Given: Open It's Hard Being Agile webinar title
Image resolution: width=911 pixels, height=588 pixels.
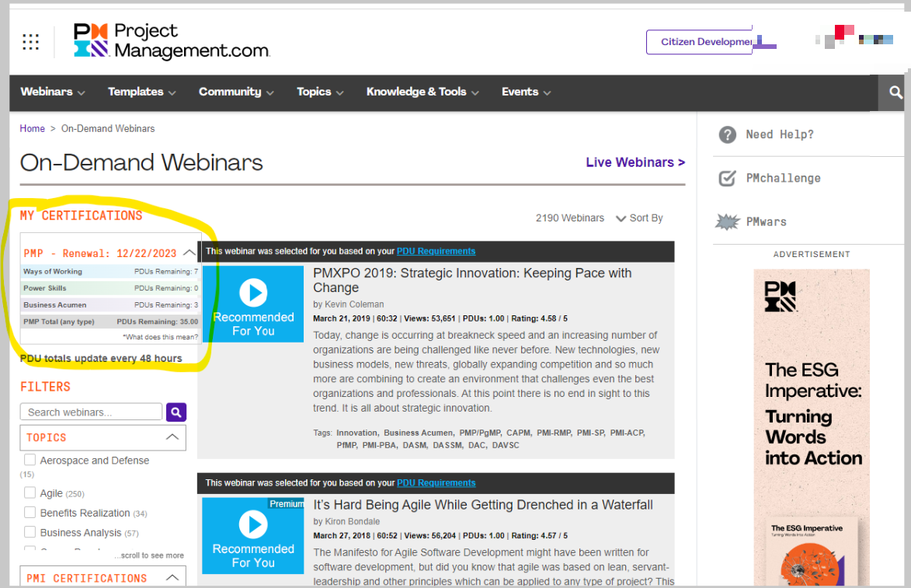Looking at the screenshot, I should click(483, 505).
